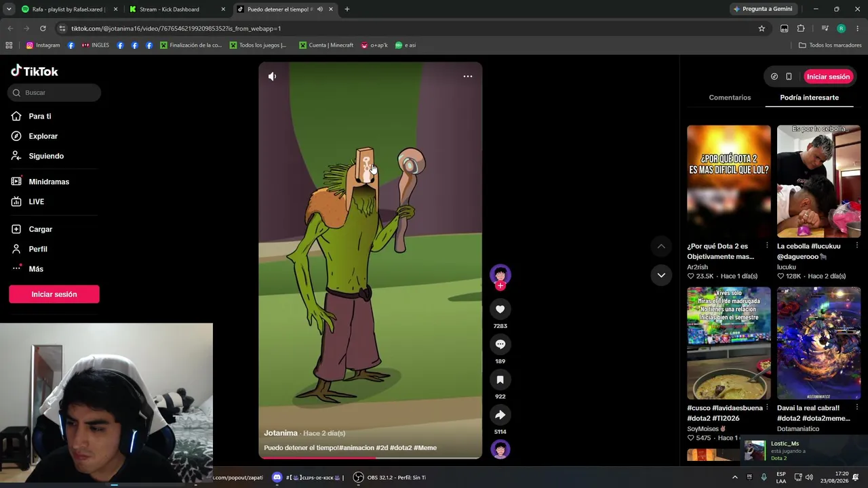Go to the previous video with the up chevron
Screen dimensions: 868x488
point(661,246)
